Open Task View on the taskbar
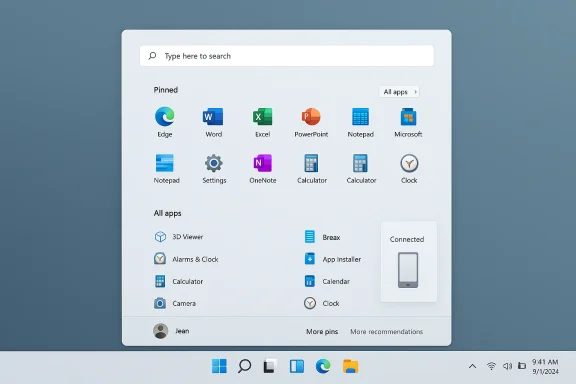 pos(270,366)
